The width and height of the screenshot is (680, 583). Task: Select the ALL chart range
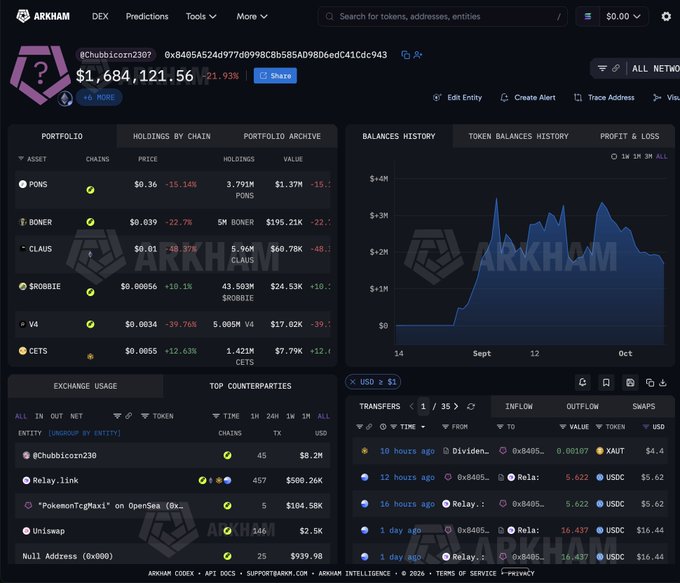(x=661, y=157)
